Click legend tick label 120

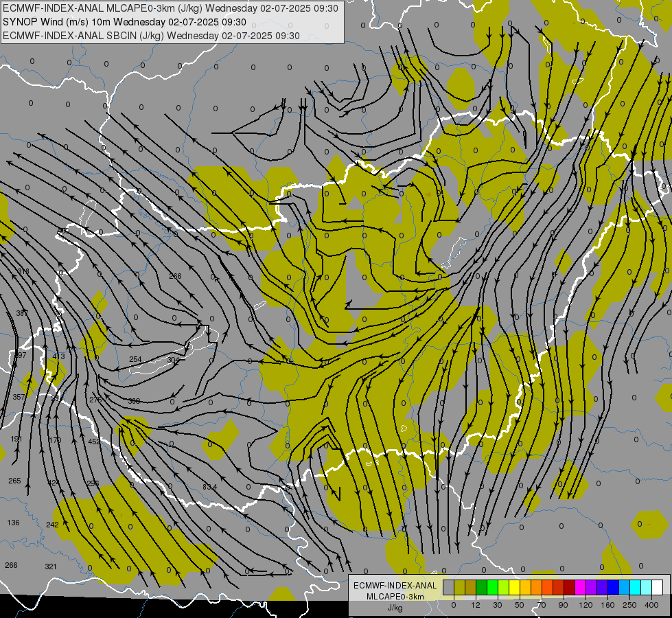click(586, 605)
